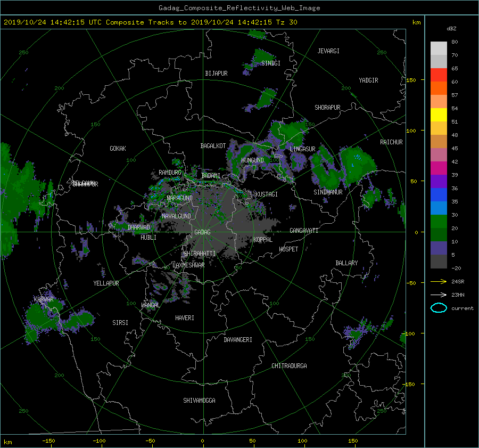The width and height of the screenshot is (479, 448).
Task: Click the SHIVAMOGGA city label
Action: coord(199,401)
